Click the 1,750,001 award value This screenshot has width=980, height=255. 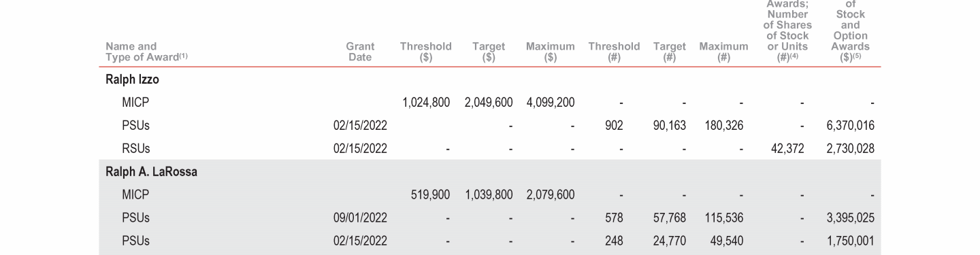[x=850, y=241]
